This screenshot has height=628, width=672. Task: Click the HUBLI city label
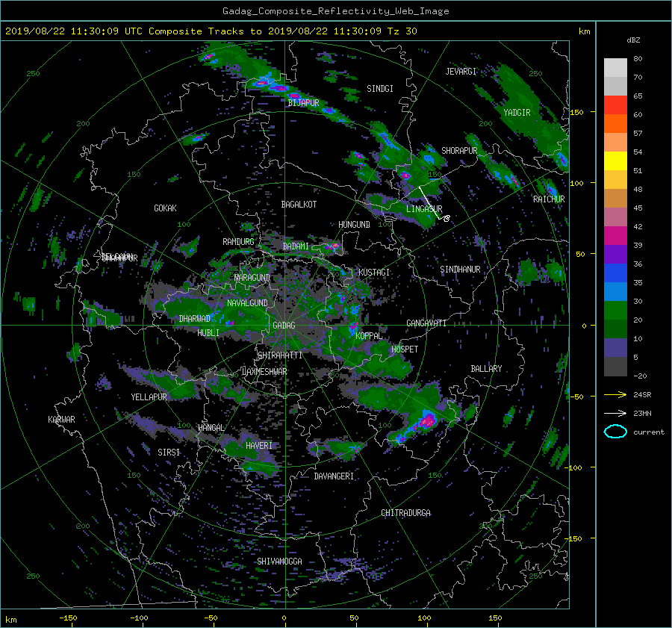(x=208, y=333)
